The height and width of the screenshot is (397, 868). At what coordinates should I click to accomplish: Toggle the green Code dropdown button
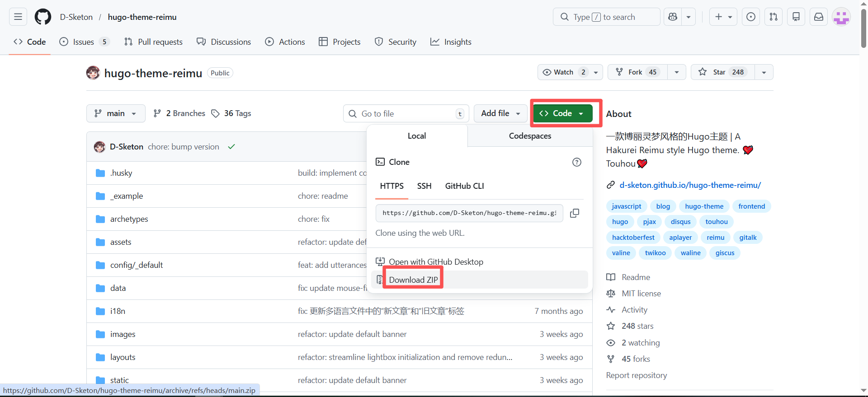(x=562, y=113)
